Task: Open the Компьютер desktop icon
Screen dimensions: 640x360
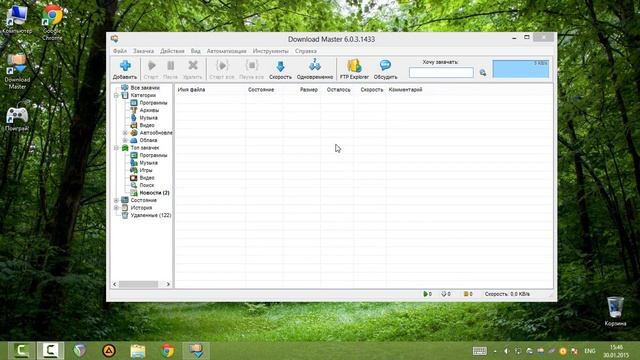Action: (17, 19)
